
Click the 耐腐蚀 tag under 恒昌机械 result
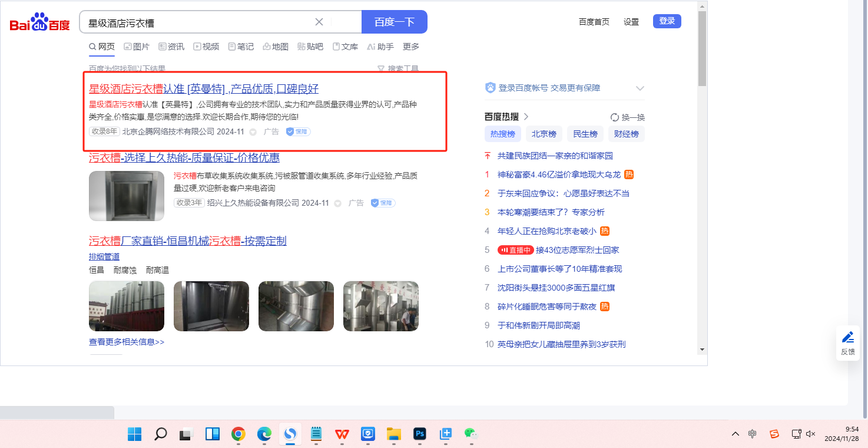tap(125, 270)
